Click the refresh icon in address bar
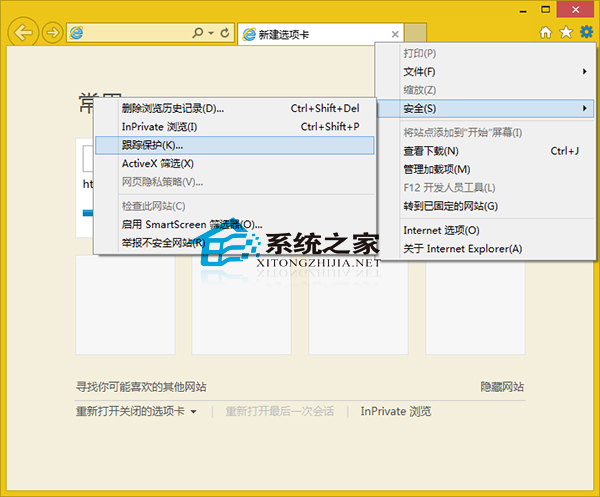This screenshot has height=497, width=600. 225,33
